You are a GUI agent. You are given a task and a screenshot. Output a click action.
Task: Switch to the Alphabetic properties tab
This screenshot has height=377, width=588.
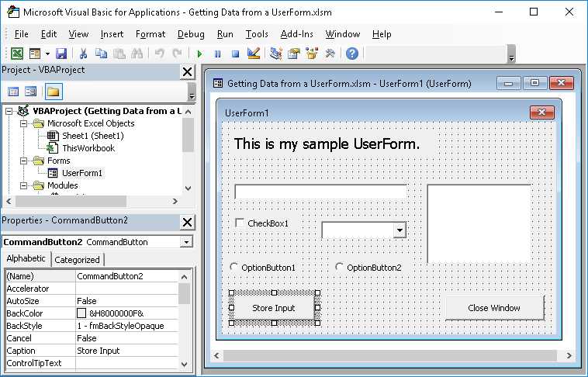point(26,258)
